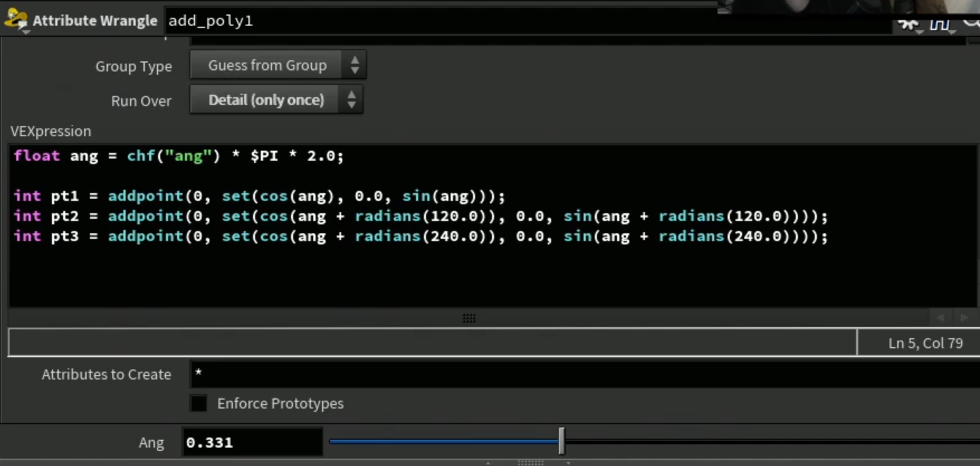This screenshot has width=980, height=466.
Task: Click the Ang value field showing 0.331
Action: [252, 442]
